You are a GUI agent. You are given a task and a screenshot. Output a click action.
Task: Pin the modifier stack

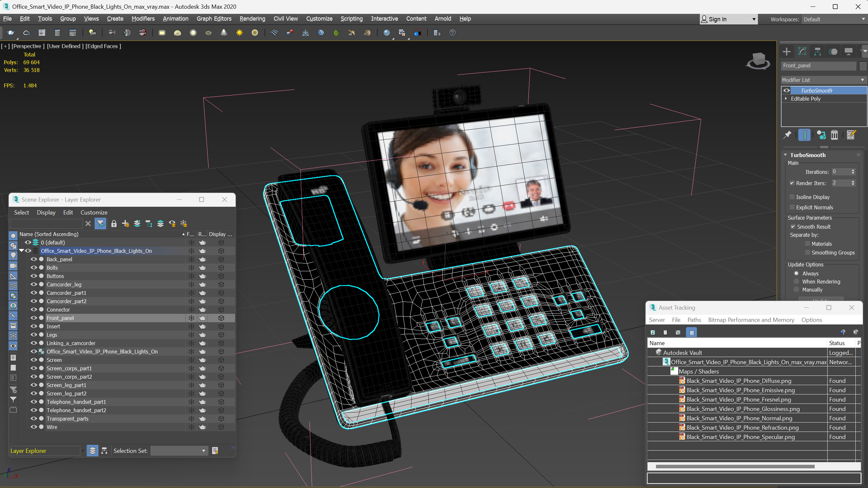(787, 135)
